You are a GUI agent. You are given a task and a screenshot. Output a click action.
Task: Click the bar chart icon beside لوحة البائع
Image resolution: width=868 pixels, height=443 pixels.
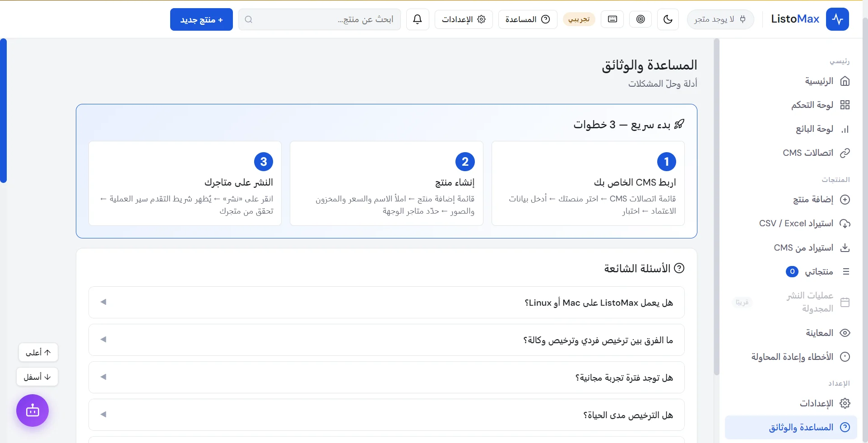pos(845,130)
